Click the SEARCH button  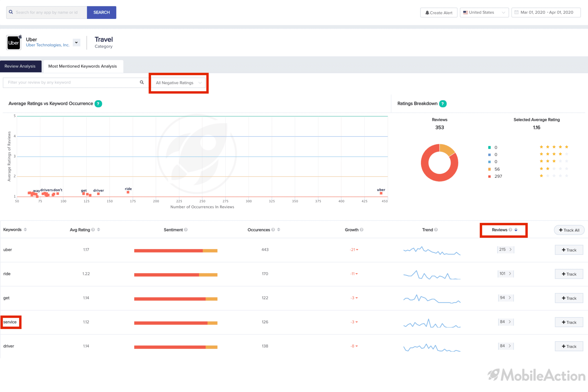[102, 12]
